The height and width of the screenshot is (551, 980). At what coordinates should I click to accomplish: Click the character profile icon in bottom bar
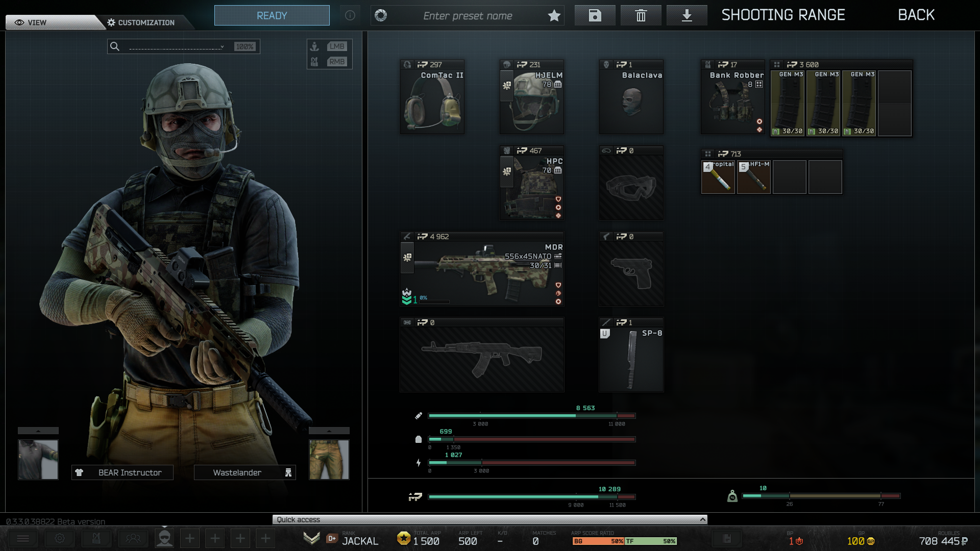164,538
